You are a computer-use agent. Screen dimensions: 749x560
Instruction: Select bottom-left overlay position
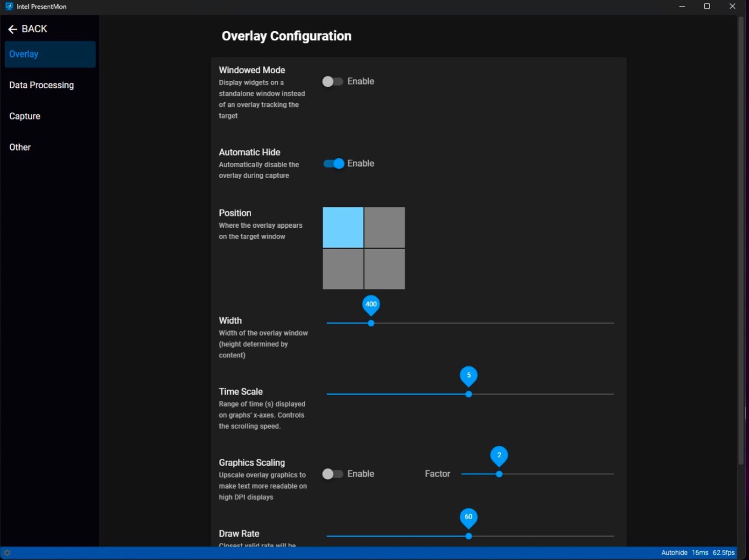343,269
